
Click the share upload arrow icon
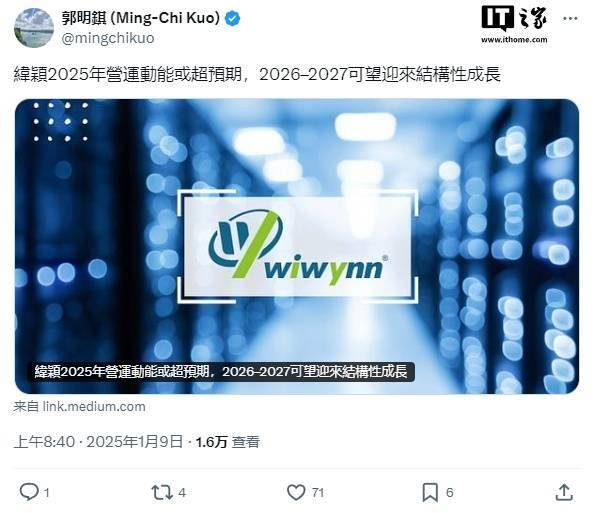[x=564, y=492]
